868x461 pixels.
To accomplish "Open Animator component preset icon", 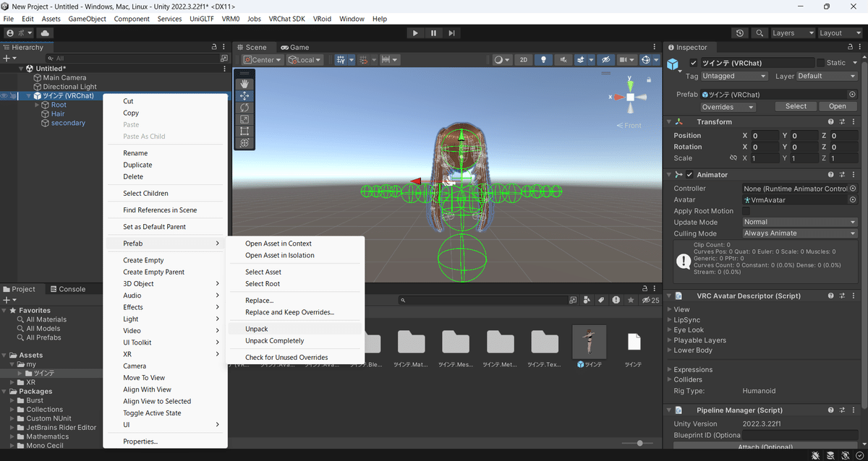I will 843,175.
